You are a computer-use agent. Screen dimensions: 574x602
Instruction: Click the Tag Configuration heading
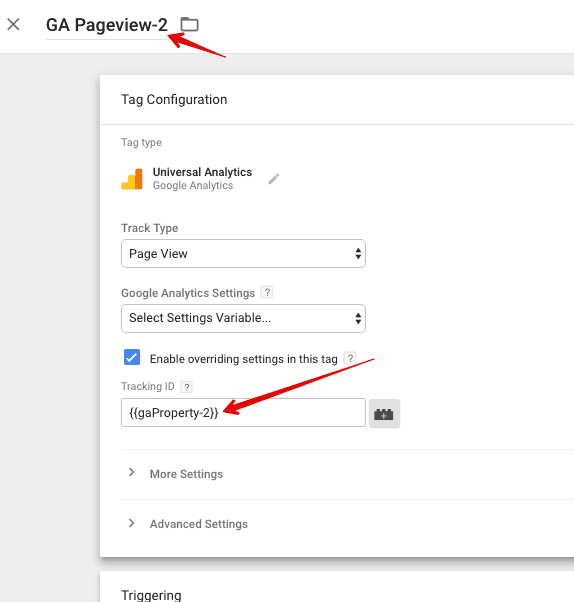pos(174,99)
